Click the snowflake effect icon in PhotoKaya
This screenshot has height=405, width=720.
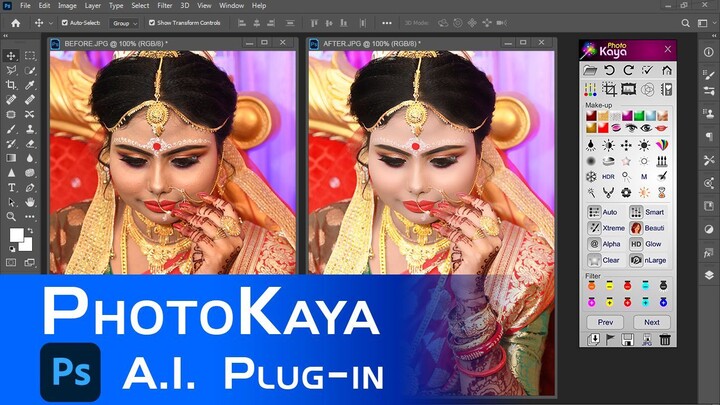tap(591, 176)
